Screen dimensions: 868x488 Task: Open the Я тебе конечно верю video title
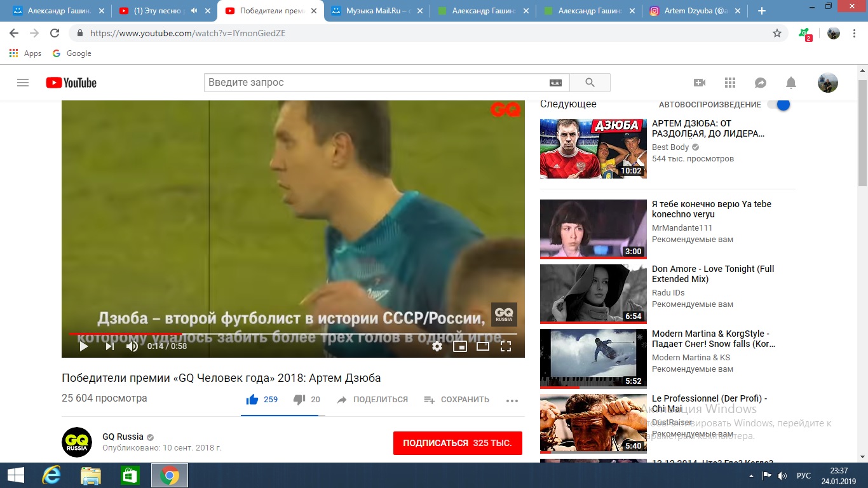(712, 209)
